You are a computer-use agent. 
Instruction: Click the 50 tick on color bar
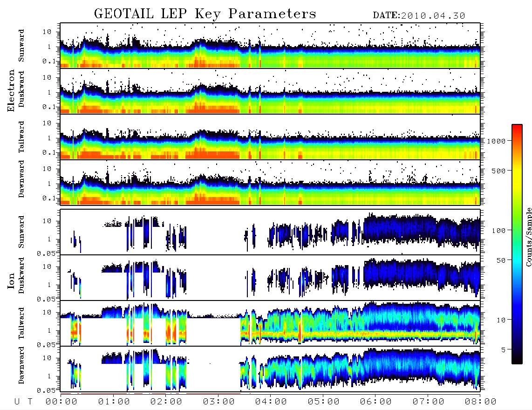[x=501, y=260]
